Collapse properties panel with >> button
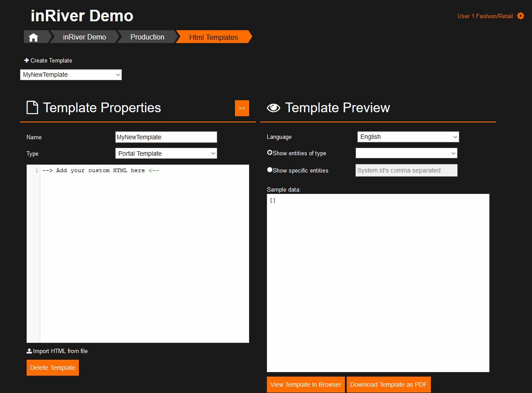The height and width of the screenshot is (393, 532). coord(242,108)
